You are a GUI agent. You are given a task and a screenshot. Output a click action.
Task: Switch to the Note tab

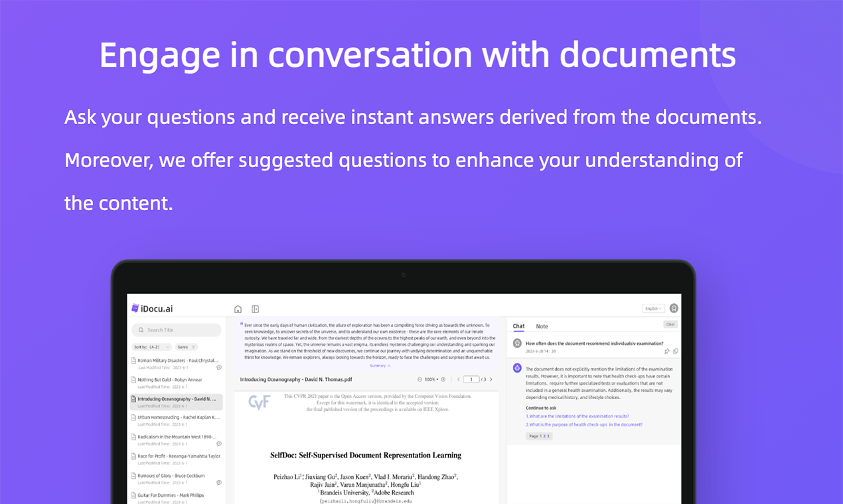tap(542, 326)
